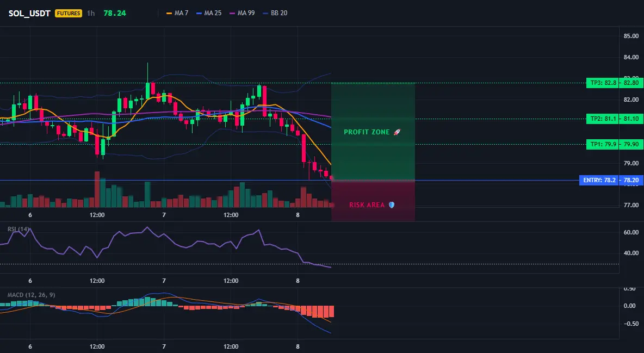Screen dimensions: 644x353
Task: Click the 40.00 RSI axis label
Action: point(631,253)
